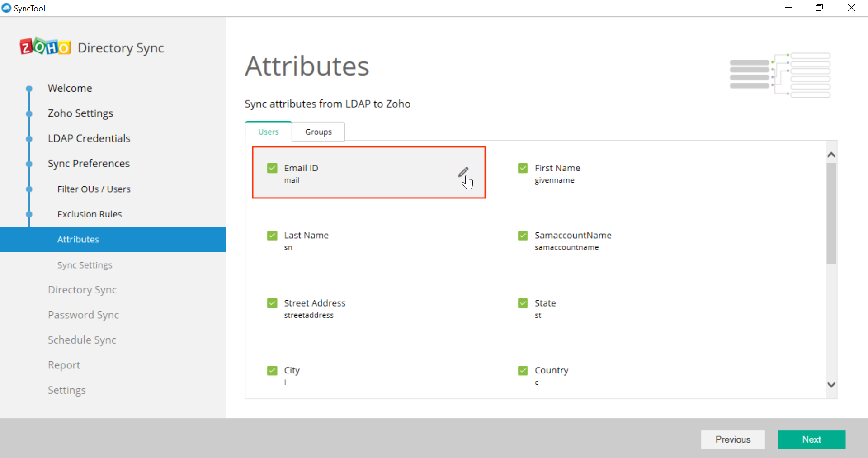Image resolution: width=868 pixels, height=458 pixels.
Task: Go back using the Previous button
Action: coord(733,439)
